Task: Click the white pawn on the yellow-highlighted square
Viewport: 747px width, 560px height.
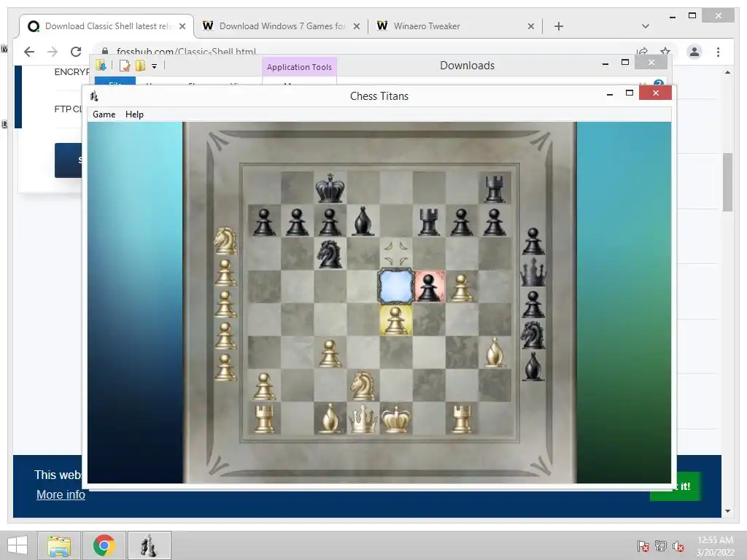Action: pos(395,320)
